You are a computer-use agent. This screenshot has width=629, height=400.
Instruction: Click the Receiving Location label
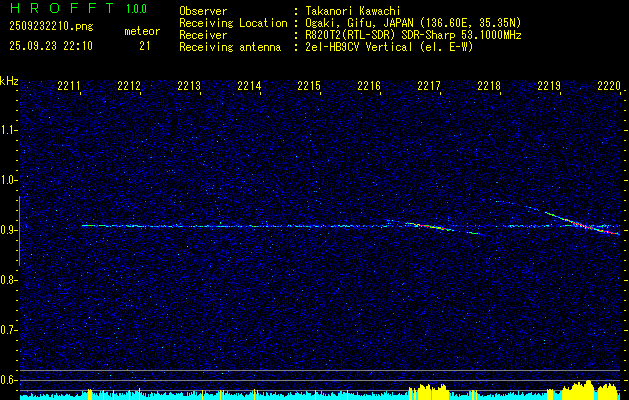point(233,23)
